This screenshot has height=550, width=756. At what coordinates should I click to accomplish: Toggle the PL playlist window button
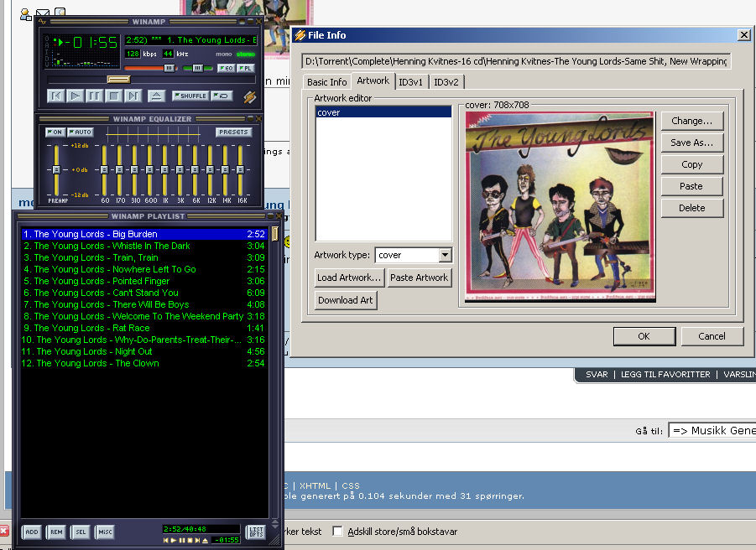tap(245, 68)
